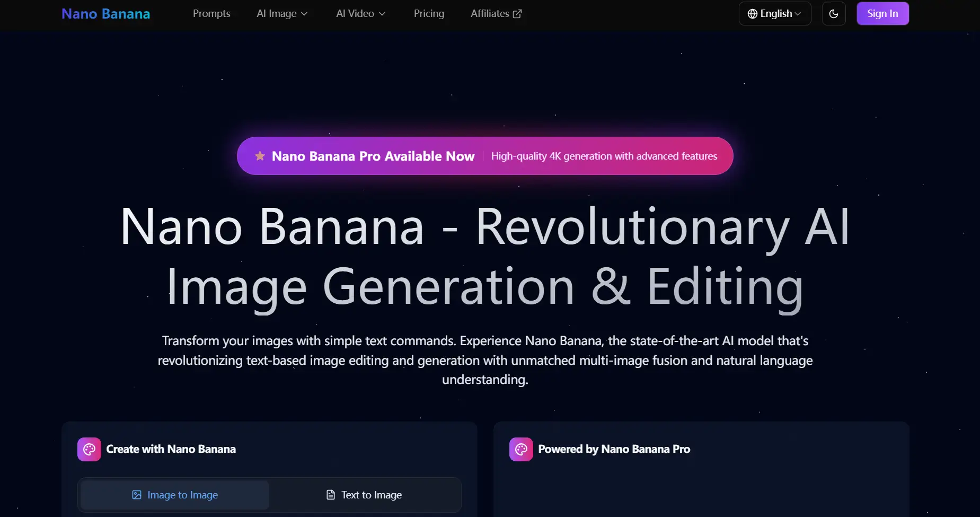Click the image icon on Image to Image tab
Viewport: 980px width, 517px height.
pyautogui.click(x=137, y=495)
